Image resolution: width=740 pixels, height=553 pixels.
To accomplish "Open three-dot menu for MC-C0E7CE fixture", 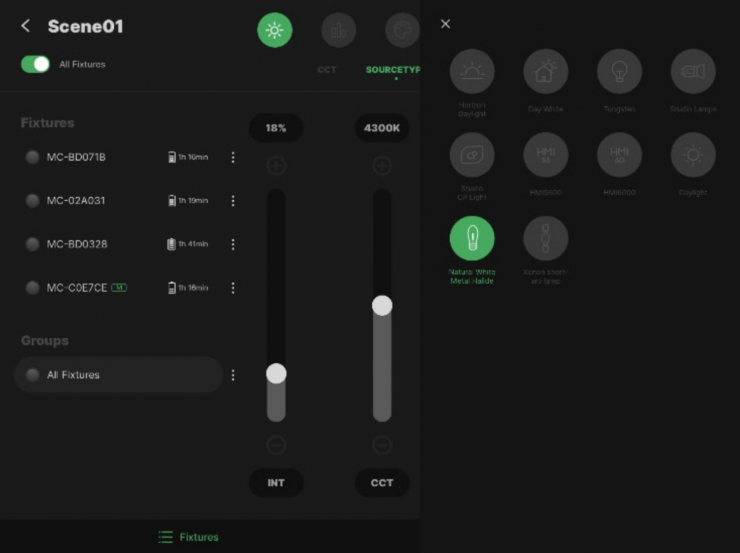I will [233, 288].
